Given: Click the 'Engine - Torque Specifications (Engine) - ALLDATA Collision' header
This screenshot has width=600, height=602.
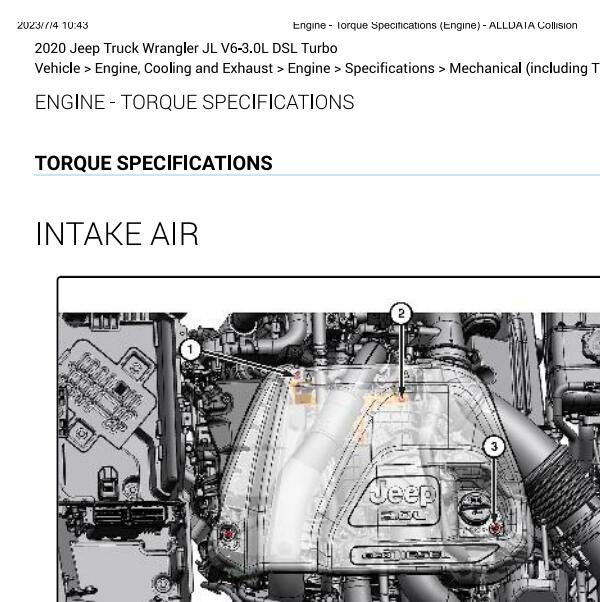Looking at the screenshot, I should click(435, 25).
